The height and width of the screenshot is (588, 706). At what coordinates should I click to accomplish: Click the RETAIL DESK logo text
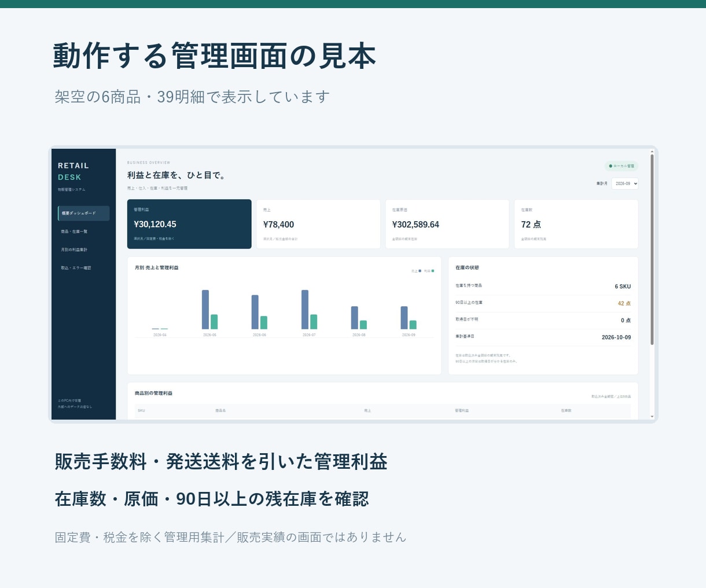pyautogui.click(x=73, y=171)
